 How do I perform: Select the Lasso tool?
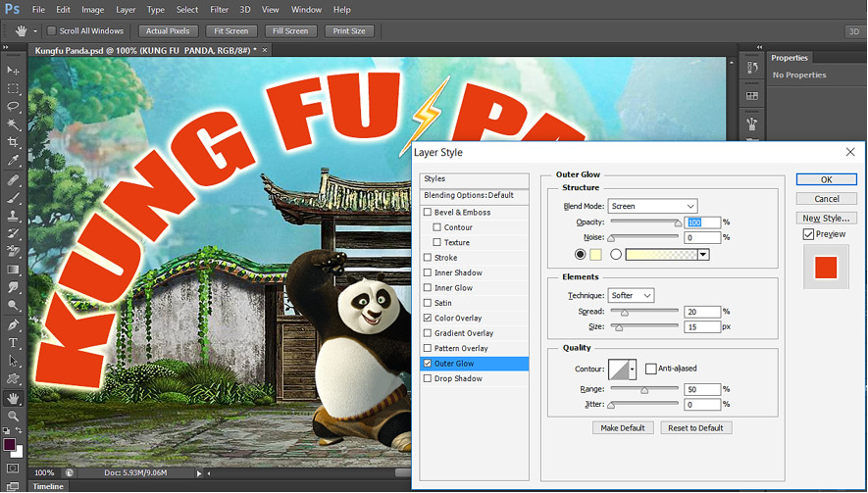[13, 106]
